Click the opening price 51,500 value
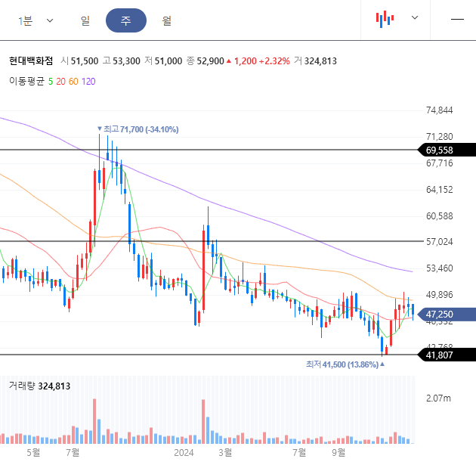Viewport: 476px width, 465px height. pos(85,61)
